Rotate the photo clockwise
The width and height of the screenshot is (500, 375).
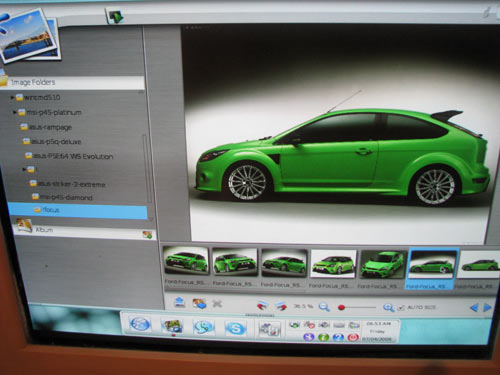281,306
